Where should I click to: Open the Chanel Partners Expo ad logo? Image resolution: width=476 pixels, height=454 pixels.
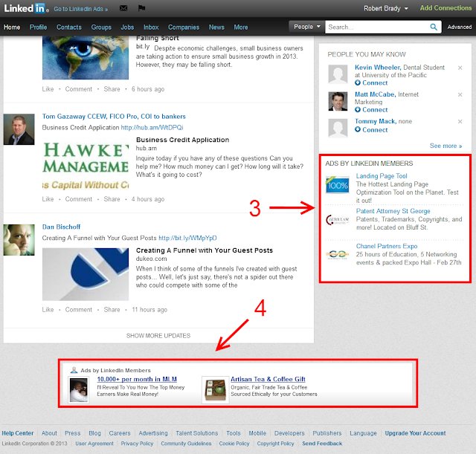[337, 254]
